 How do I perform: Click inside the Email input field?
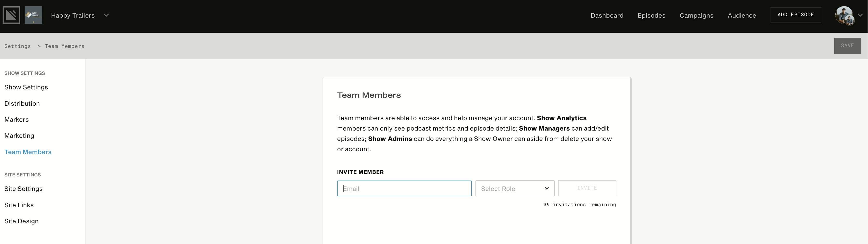[404, 188]
